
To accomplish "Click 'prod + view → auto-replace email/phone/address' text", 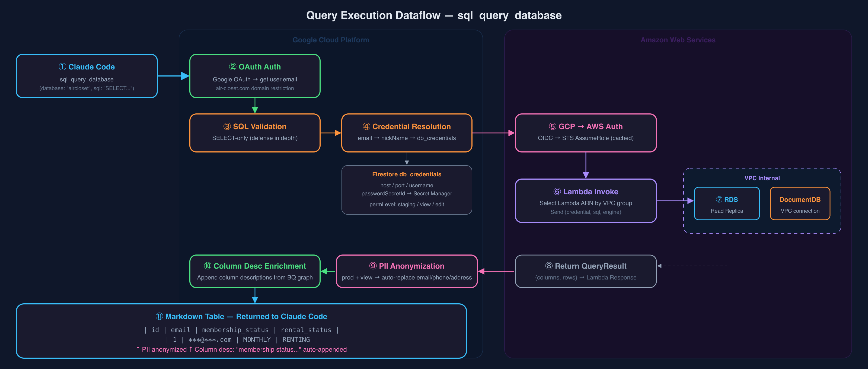I will (x=407, y=277).
